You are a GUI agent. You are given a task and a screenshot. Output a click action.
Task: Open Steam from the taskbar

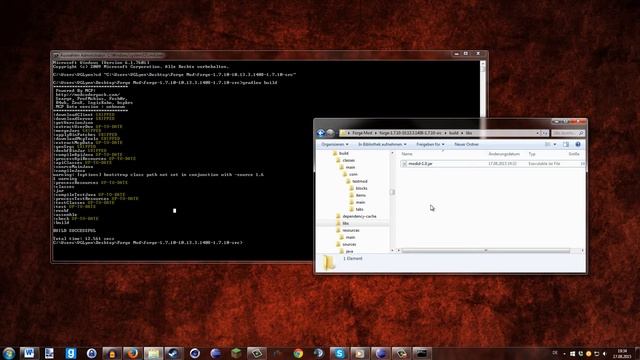(173, 353)
